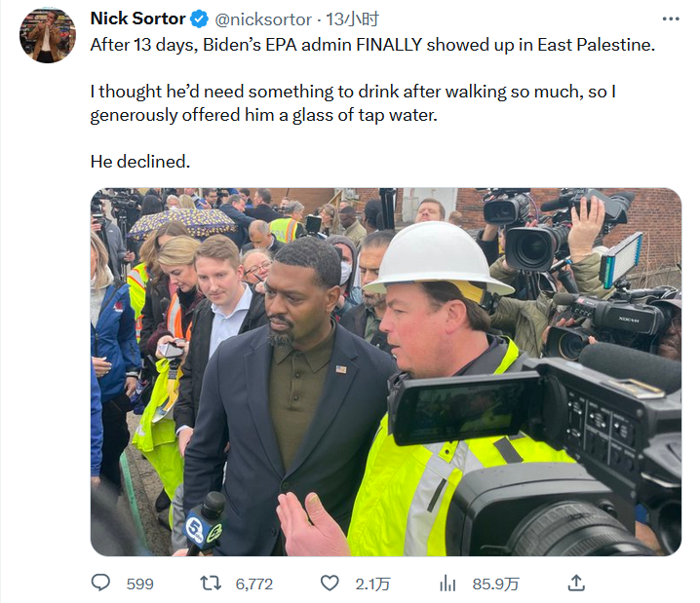Click the @nicksortor handle
This screenshot has height=603, width=700.
pyautogui.click(x=262, y=19)
